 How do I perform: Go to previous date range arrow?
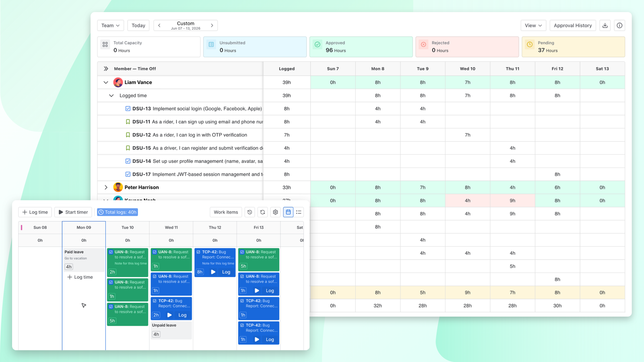pos(159,25)
